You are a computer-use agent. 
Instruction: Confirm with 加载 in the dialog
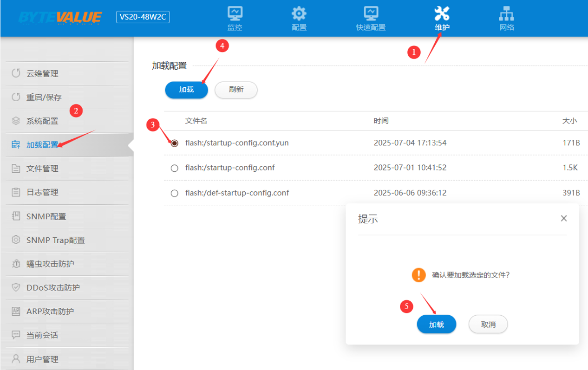coord(436,325)
